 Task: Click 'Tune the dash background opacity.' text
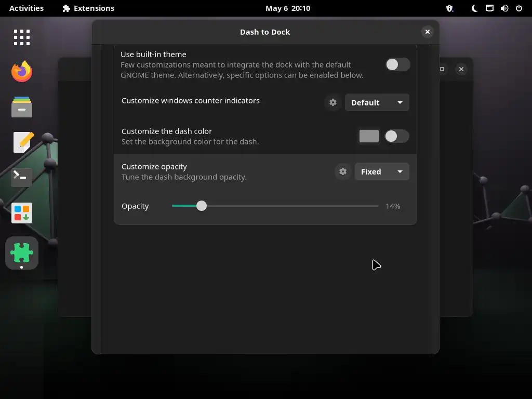click(x=184, y=177)
